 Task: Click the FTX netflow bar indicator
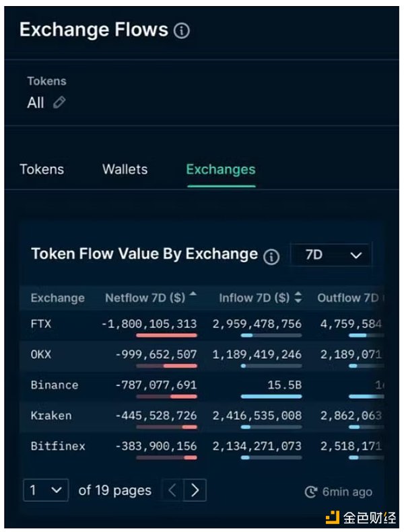pos(166,335)
